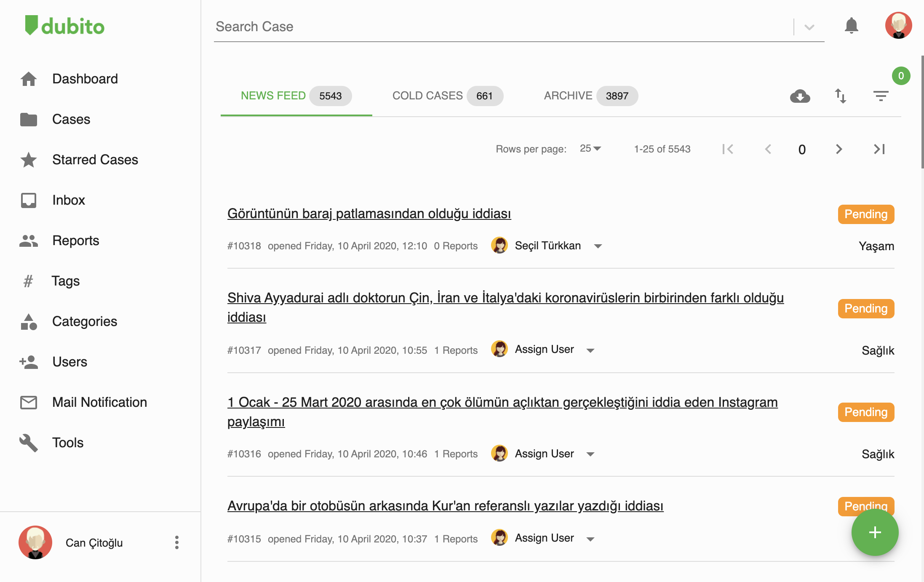Expand the Seçil Türkkan assignee dropdown
Image resolution: width=924 pixels, height=582 pixels.
[x=598, y=246]
